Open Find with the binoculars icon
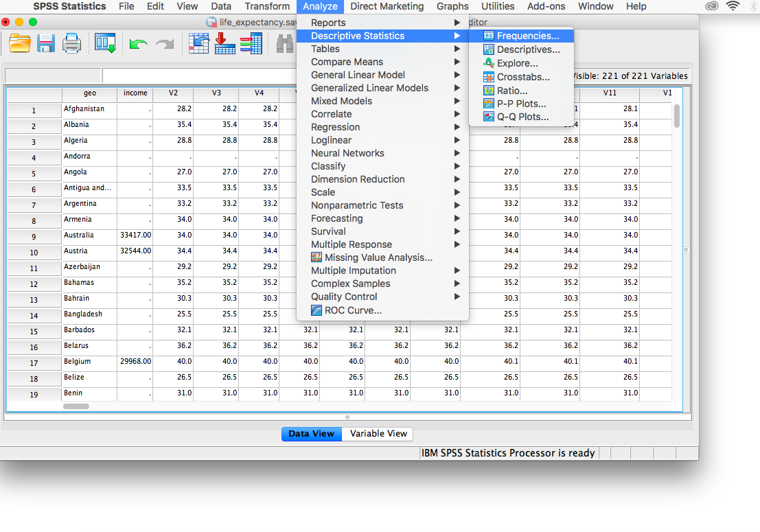Image resolution: width=760 pixels, height=532 pixels. tap(284, 44)
